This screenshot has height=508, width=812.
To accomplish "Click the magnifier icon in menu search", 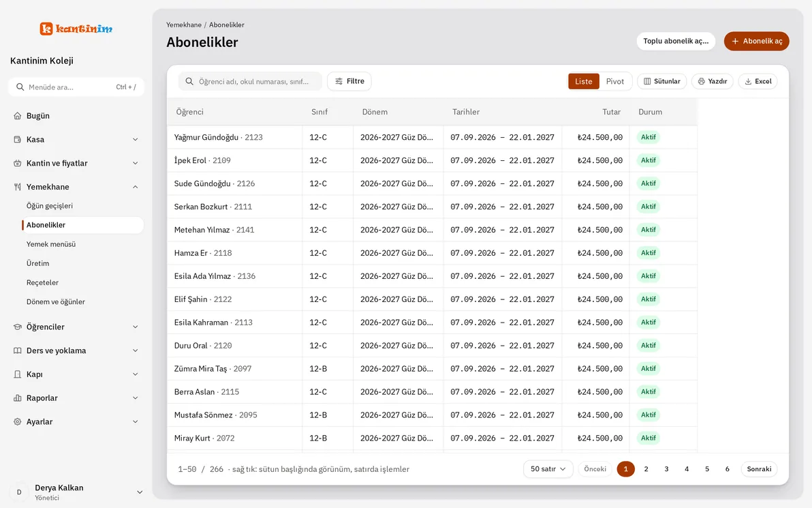I will pos(20,87).
